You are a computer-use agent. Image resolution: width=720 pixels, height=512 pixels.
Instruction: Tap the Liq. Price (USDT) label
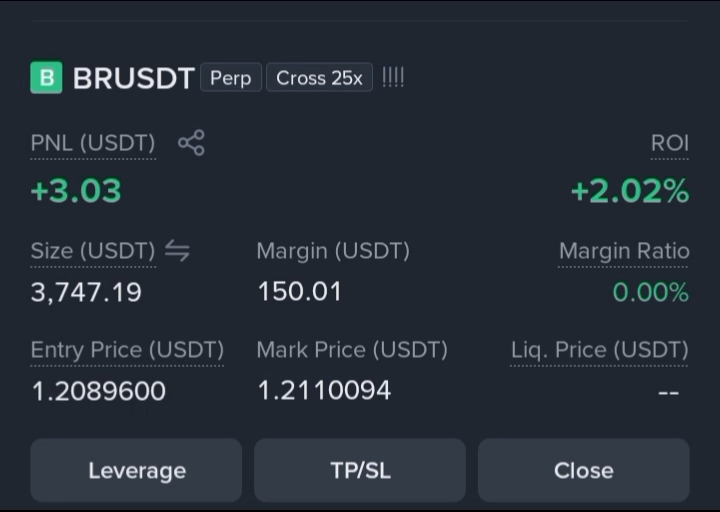point(600,350)
